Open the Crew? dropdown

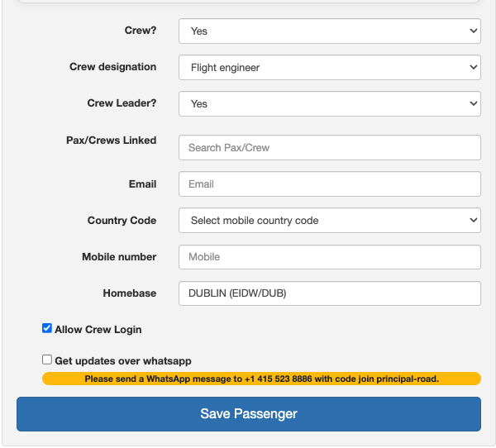pos(329,31)
